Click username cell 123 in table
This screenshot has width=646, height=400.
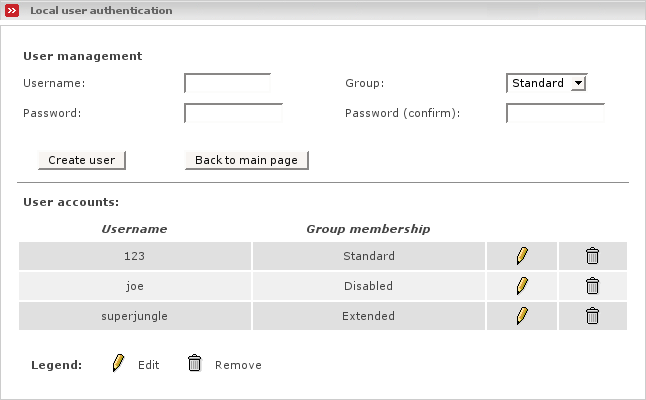point(135,256)
